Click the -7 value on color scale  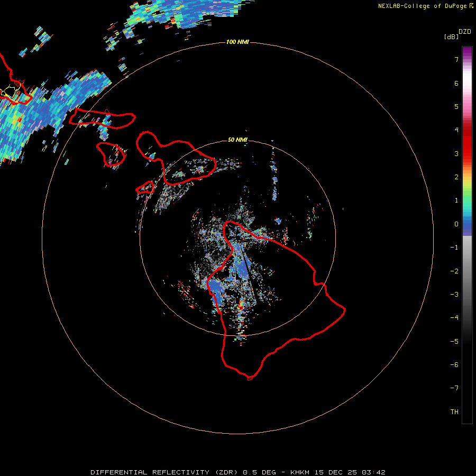pyautogui.click(x=454, y=388)
